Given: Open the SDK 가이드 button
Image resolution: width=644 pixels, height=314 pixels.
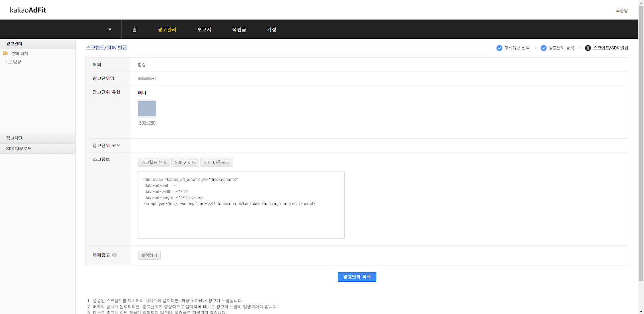Looking at the screenshot, I should 185,162.
